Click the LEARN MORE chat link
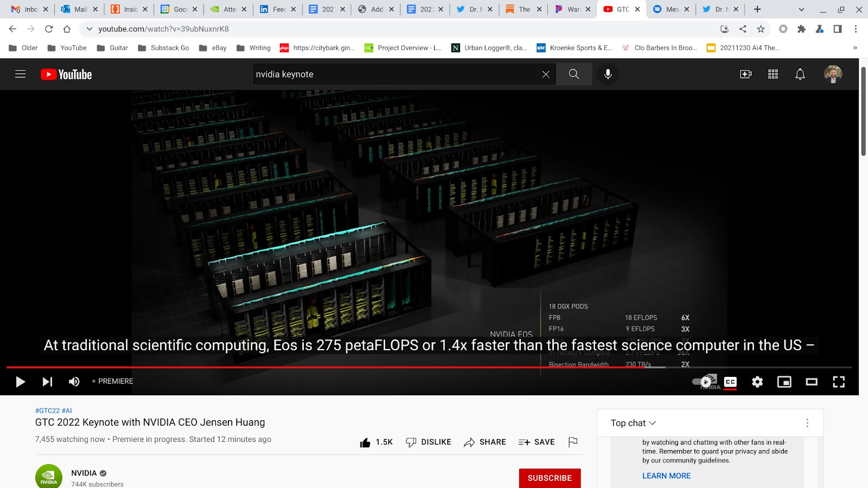This screenshot has width=868, height=488. pyautogui.click(x=666, y=476)
